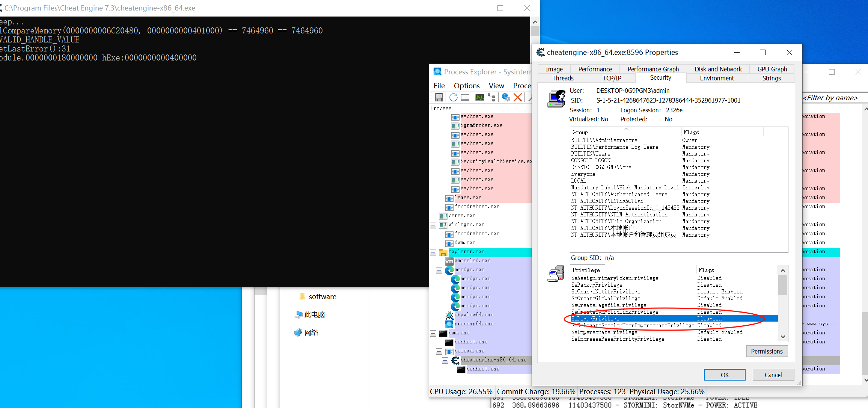This screenshot has width=868, height=408.
Task: Switch to the Threads tab
Action: (562, 78)
